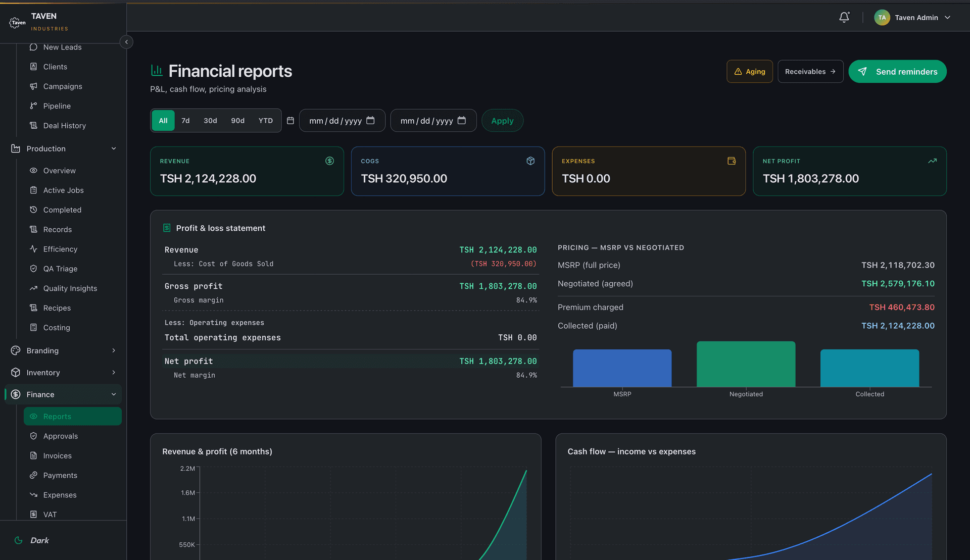The image size is (970, 560).
Task: Go to QA Triage page
Action: (60, 269)
